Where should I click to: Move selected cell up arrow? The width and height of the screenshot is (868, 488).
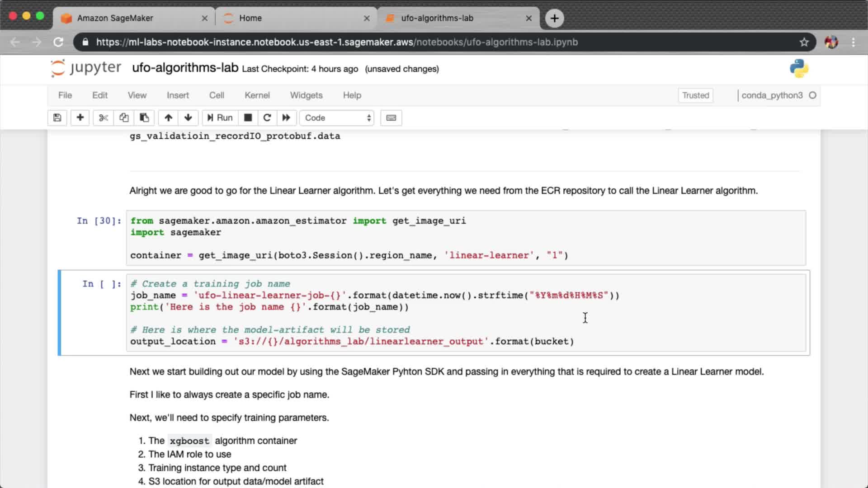point(168,118)
